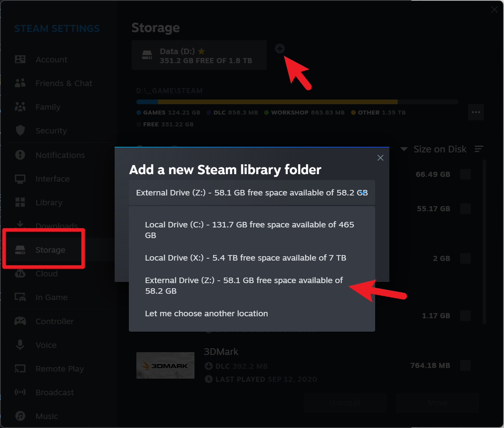Expand the selected drive dropdown box
The width and height of the screenshot is (504, 428).
point(252,193)
